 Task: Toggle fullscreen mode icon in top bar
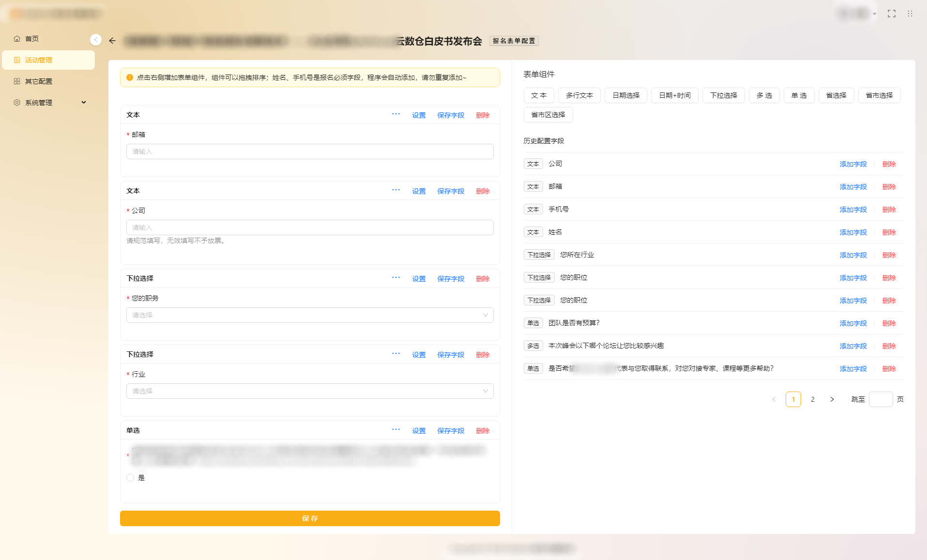click(892, 14)
